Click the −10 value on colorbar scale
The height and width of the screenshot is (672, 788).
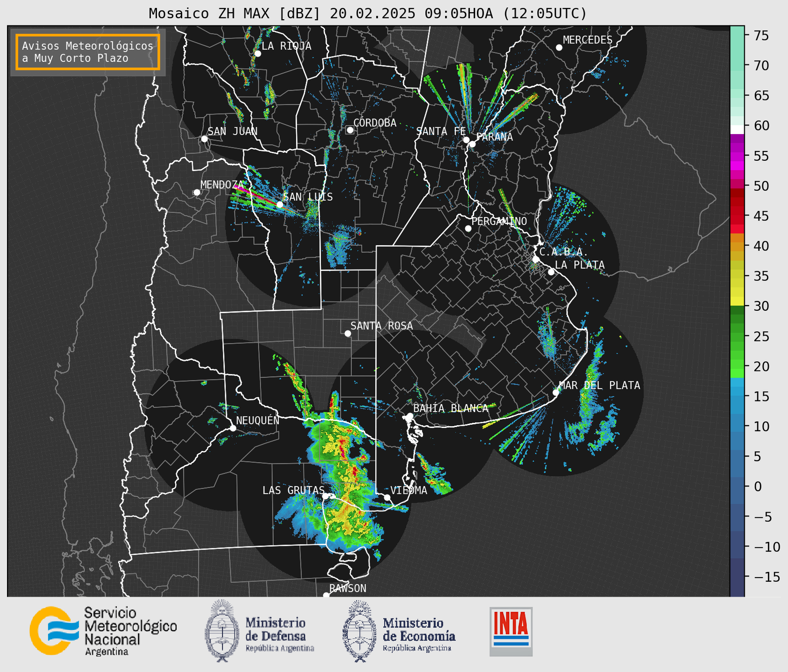[767, 547]
